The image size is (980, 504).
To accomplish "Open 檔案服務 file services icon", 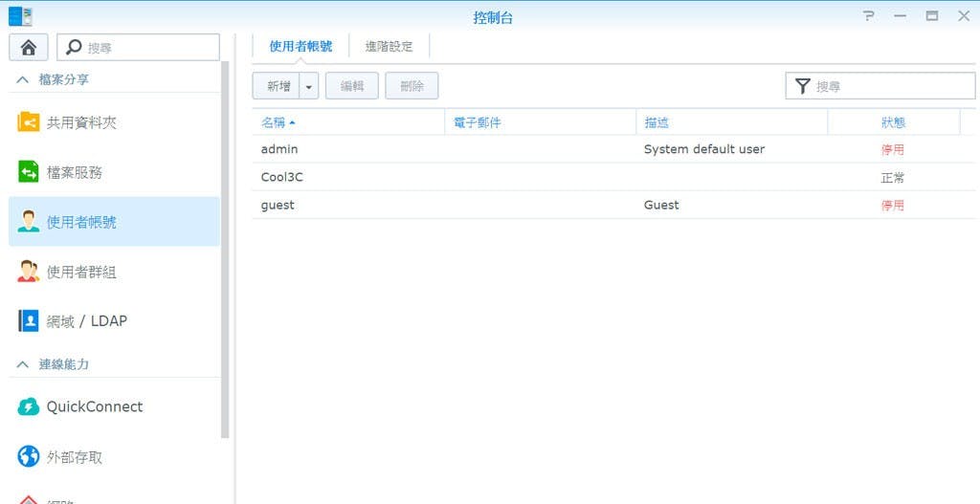I will (x=28, y=172).
